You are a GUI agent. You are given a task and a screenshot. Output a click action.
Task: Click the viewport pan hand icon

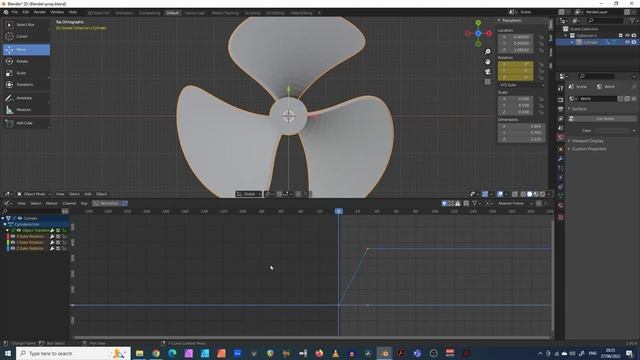[488, 62]
